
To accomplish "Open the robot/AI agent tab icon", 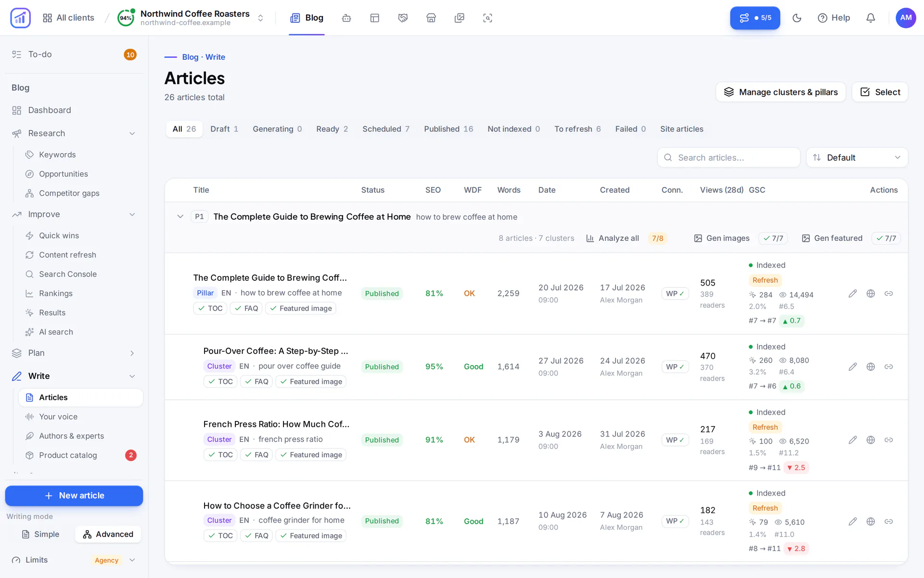I will tap(346, 18).
